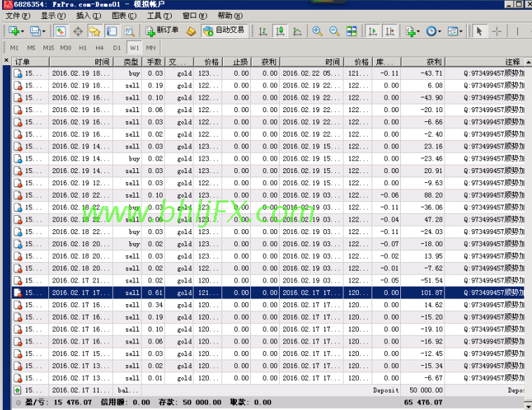Select the H4 timeframe
Viewport: 532px width, 410px height.
100,48
